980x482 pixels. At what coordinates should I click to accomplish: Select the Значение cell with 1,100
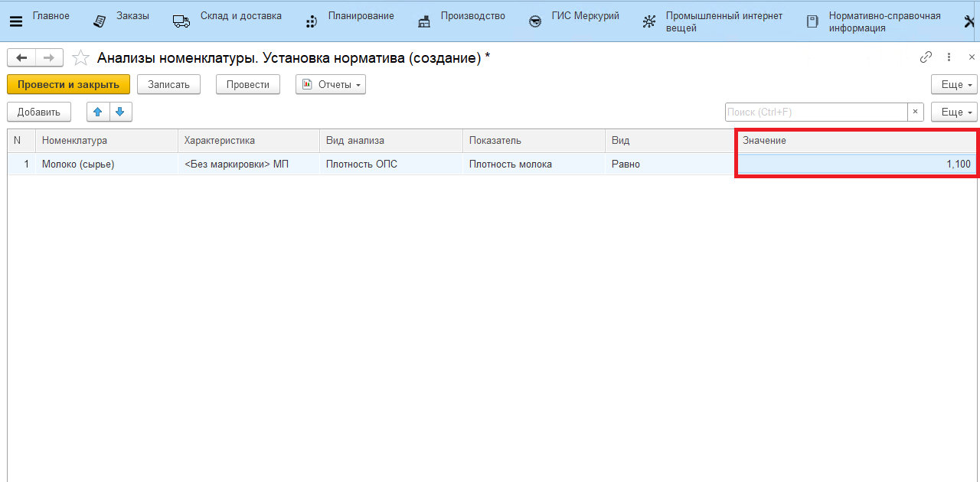click(855, 164)
